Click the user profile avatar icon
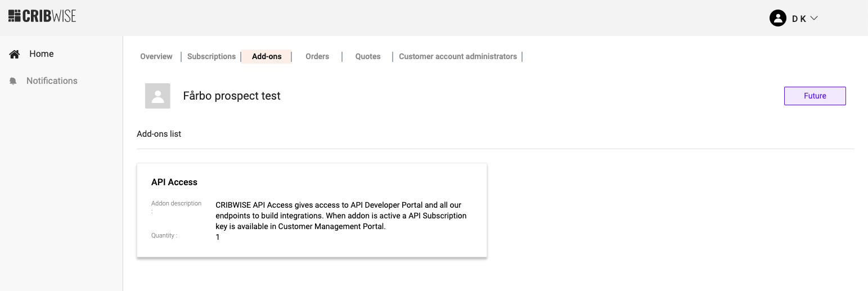 pos(777,18)
